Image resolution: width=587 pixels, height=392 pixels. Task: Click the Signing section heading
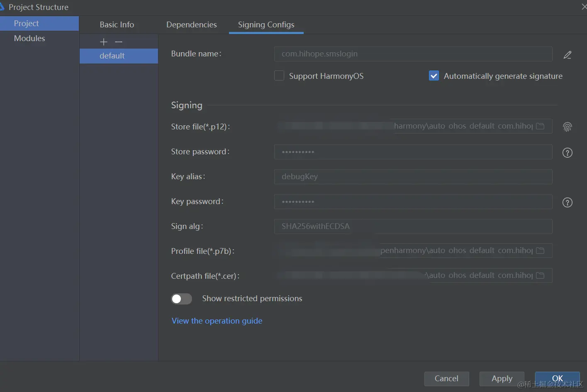pos(187,105)
